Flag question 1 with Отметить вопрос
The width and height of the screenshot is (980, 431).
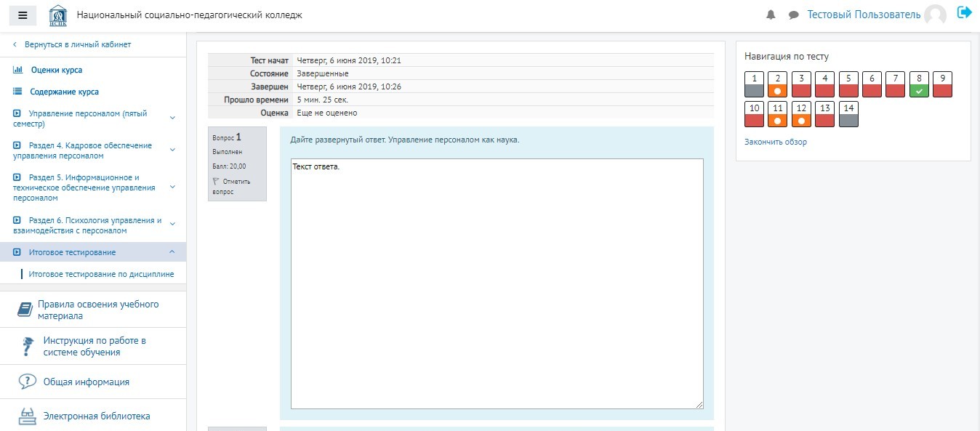(x=231, y=187)
